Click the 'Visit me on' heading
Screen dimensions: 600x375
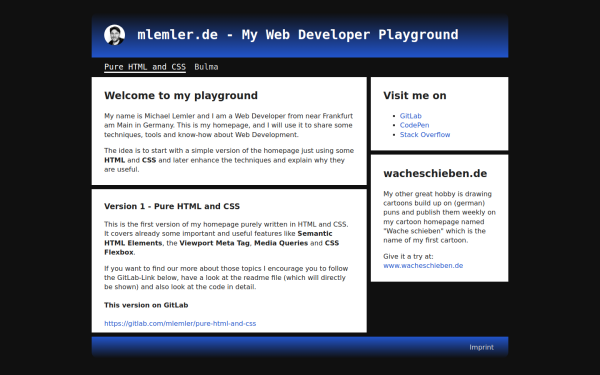(415, 95)
